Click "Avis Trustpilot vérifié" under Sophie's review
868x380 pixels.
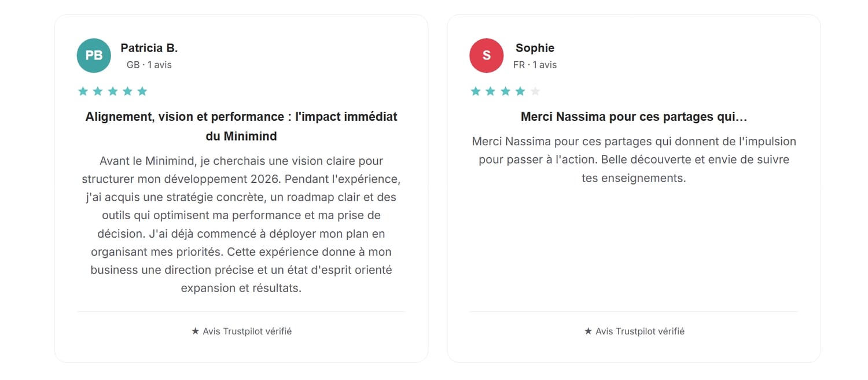click(x=640, y=331)
